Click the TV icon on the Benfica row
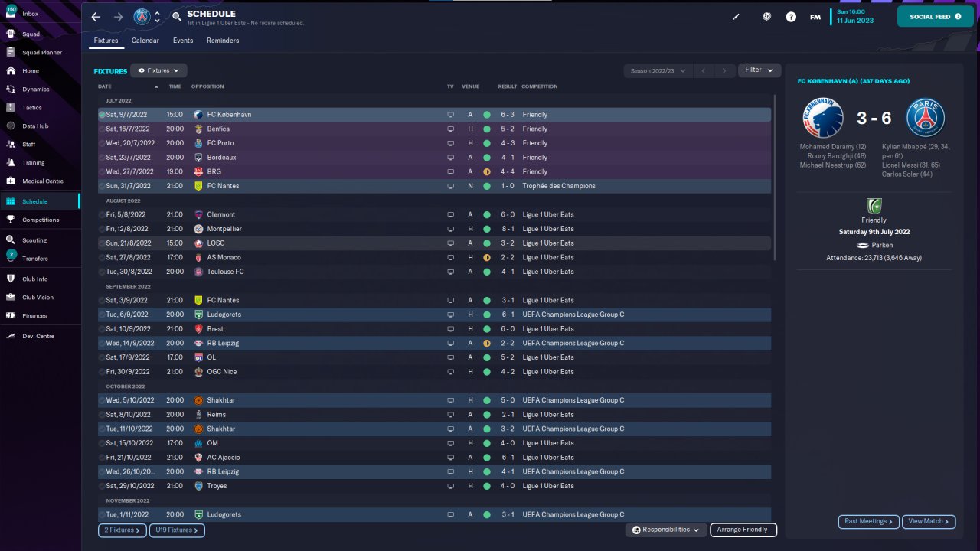Image resolution: width=980 pixels, height=551 pixels. (450, 129)
